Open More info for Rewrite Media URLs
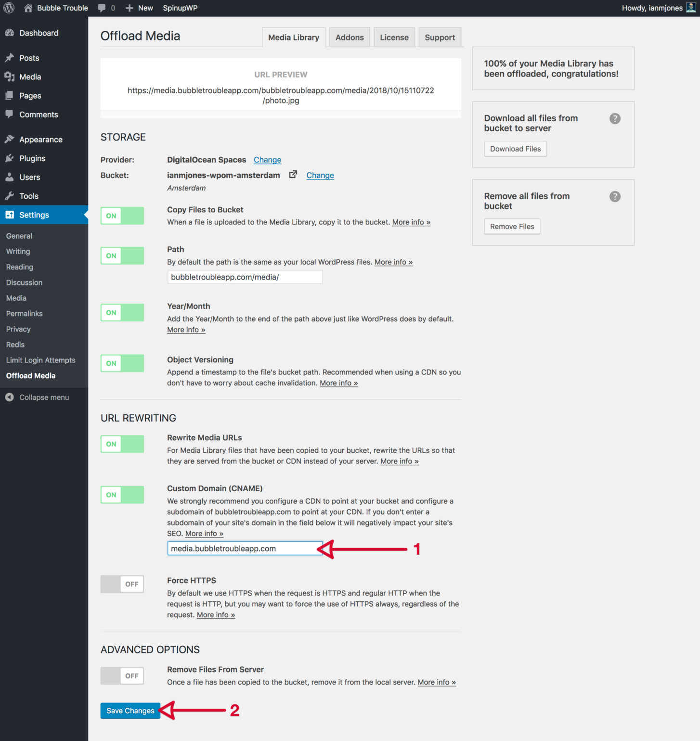 [400, 461]
